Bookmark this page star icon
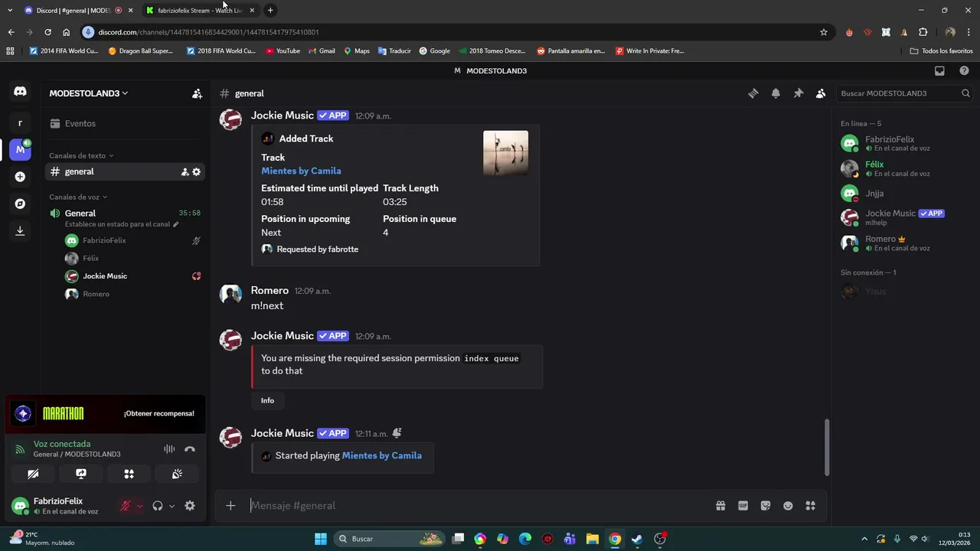The image size is (980, 551). 824,32
